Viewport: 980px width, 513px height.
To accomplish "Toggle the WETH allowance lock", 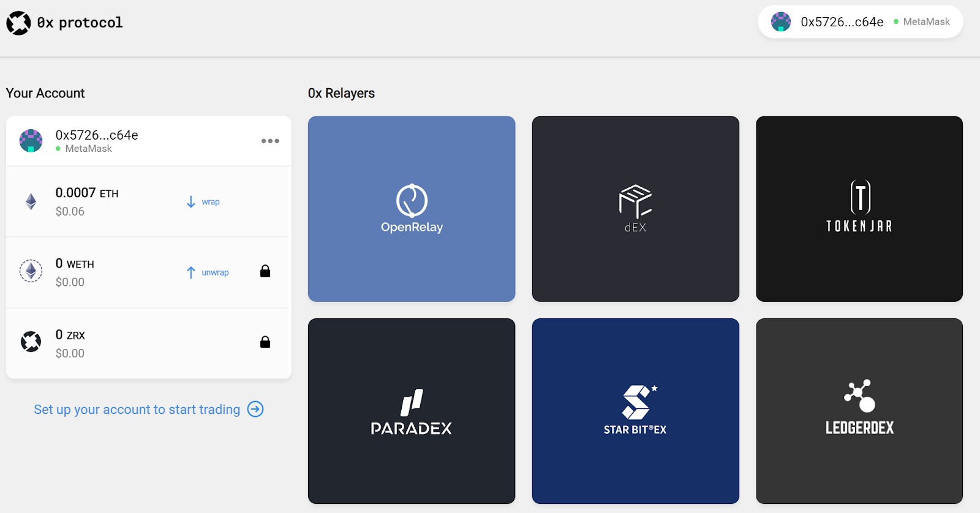I will pyautogui.click(x=265, y=271).
